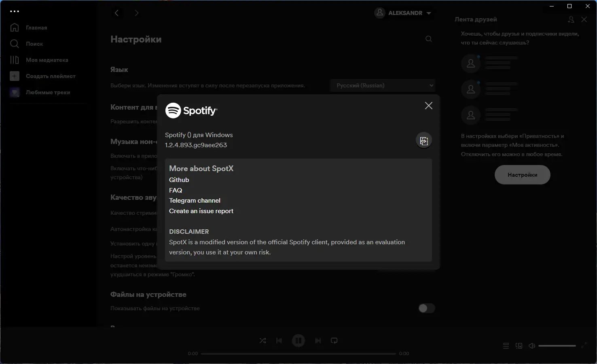Image resolution: width=597 pixels, height=364 pixels.
Task: Navigate forward with the right arrow
Action: 137,13
